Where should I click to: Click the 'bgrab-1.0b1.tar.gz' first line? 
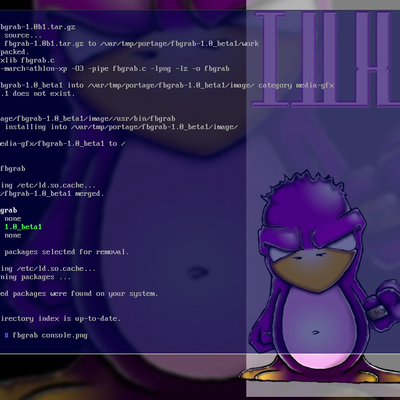[x=37, y=27]
